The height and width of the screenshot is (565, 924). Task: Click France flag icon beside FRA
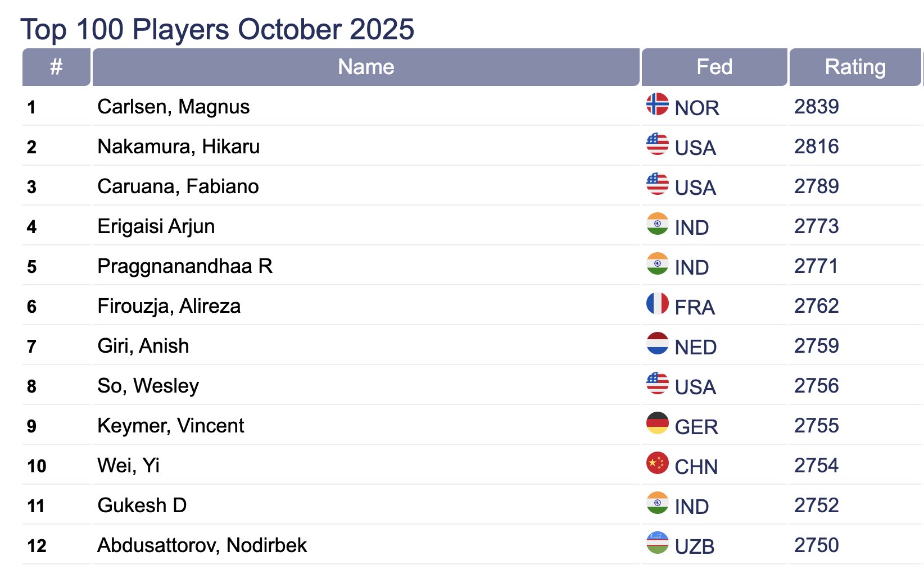coord(657,303)
